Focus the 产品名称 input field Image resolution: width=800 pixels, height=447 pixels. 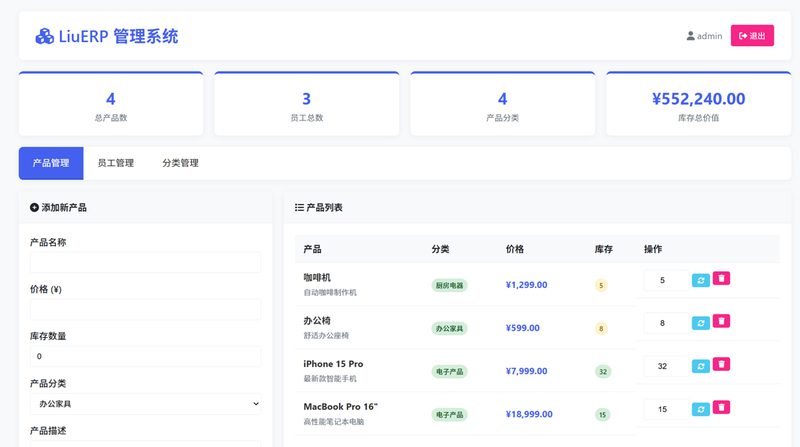145,262
